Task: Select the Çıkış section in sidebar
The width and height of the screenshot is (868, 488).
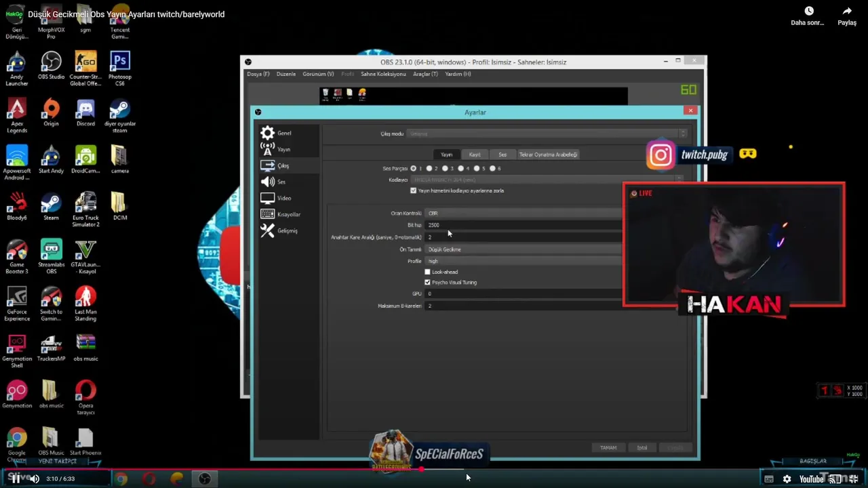Action: point(288,165)
